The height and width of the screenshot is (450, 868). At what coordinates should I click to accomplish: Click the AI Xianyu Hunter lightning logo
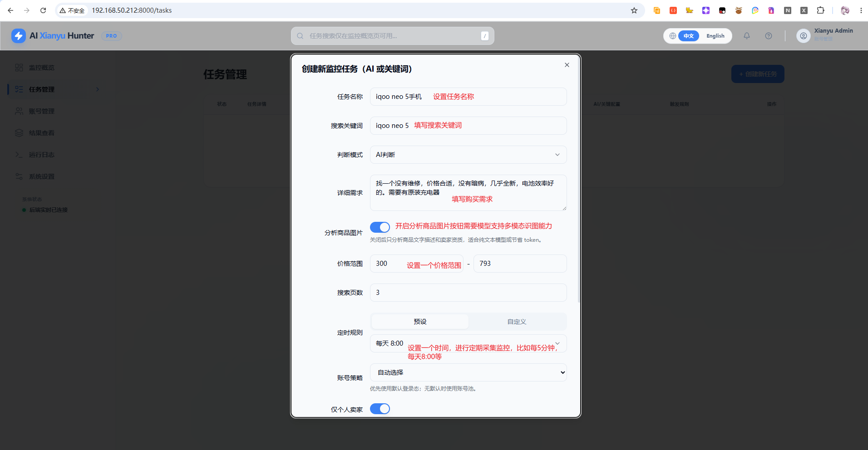(x=19, y=36)
